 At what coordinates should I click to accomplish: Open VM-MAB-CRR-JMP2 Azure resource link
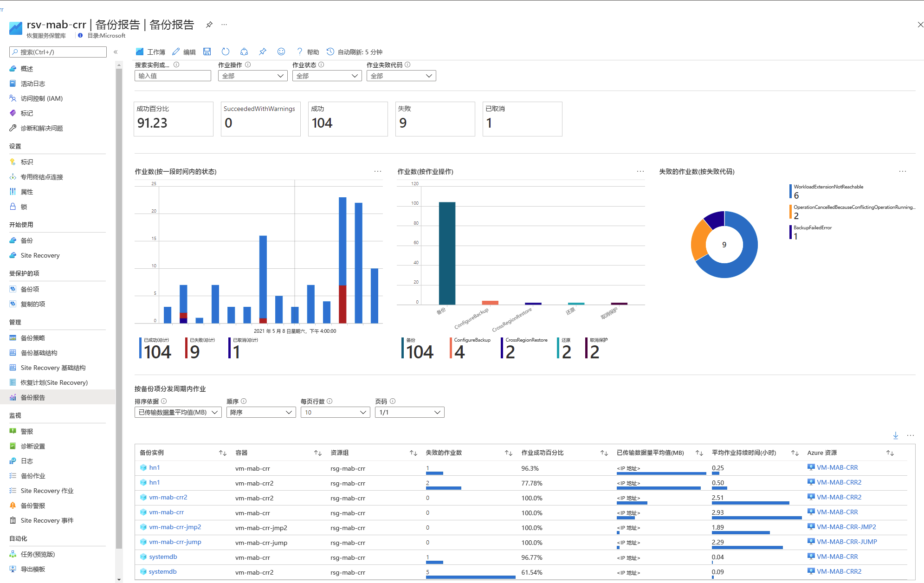pyautogui.click(x=846, y=527)
